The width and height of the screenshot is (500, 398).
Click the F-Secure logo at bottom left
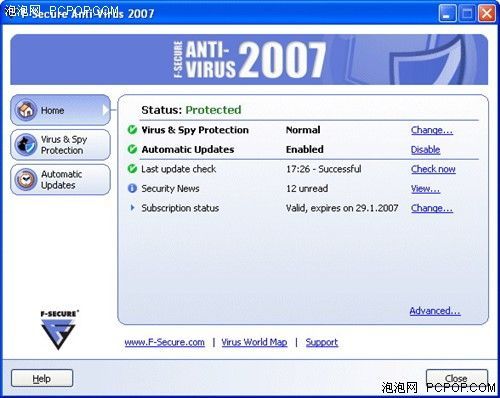59,330
